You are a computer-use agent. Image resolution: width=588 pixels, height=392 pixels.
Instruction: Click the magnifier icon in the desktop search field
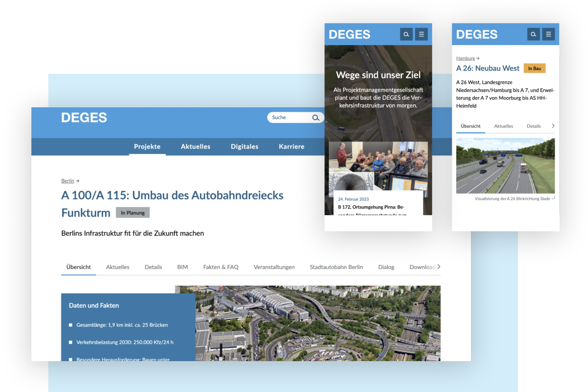click(x=316, y=118)
